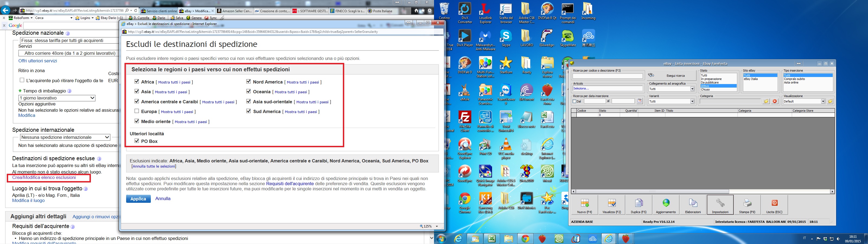Uncheck the Asia region checkbox
This screenshot has height=244, width=868.
pos(136,91)
